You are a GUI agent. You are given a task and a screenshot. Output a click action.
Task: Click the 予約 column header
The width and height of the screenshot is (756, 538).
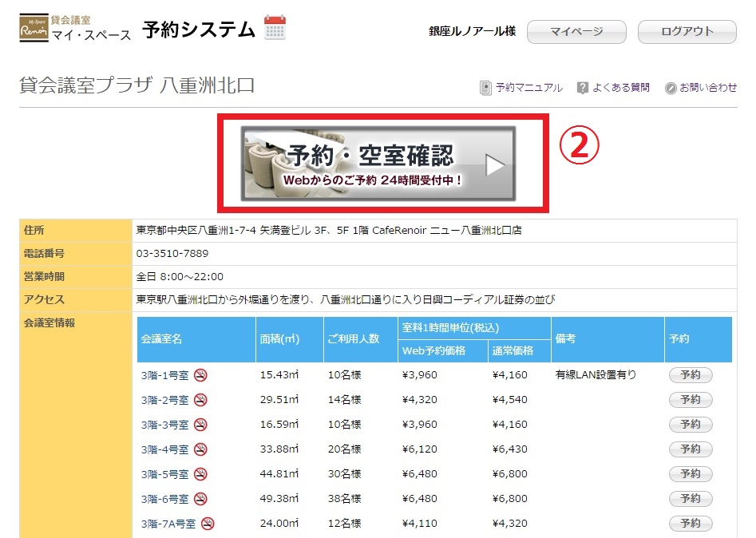pyautogui.click(x=699, y=339)
